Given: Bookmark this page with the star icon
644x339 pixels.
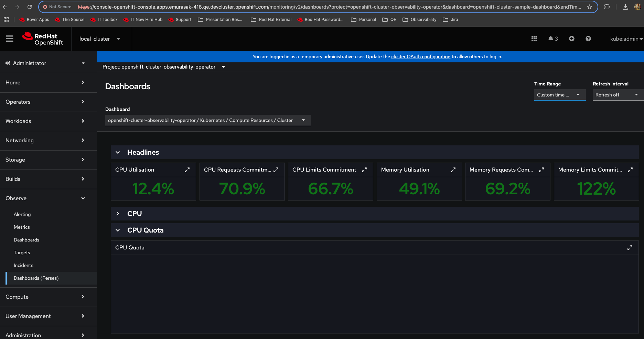Looking at the screenshot, I should click(x=589, y=7).
